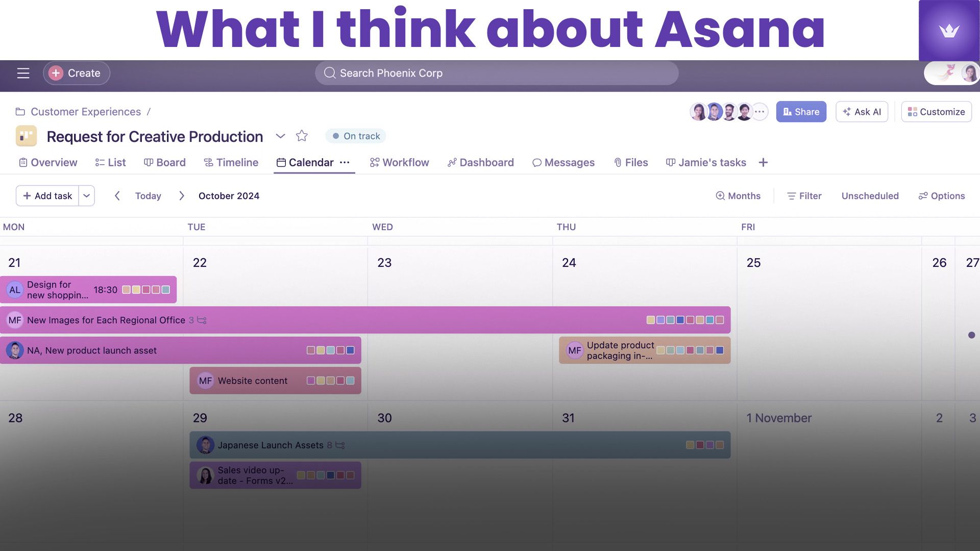Image resolution: width=980 pixels, height=551 pixels.
Task: Open Calendar tab more options ellipsis
Action: point(345,162)
